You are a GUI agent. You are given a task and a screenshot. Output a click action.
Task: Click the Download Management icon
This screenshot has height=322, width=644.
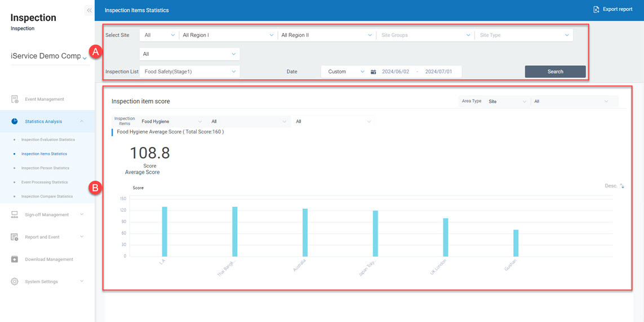point(15,260)
